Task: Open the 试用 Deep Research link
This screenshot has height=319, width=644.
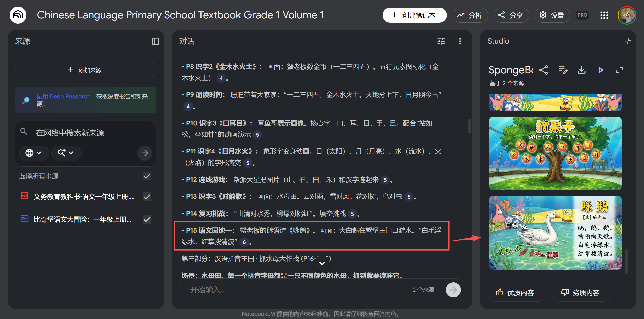Action: [x=63, y=96]
